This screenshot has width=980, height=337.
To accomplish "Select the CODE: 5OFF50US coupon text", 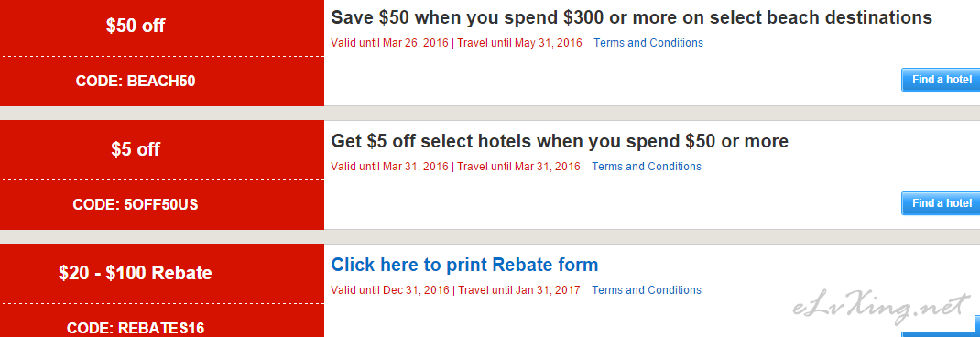I will pos(136,204).
